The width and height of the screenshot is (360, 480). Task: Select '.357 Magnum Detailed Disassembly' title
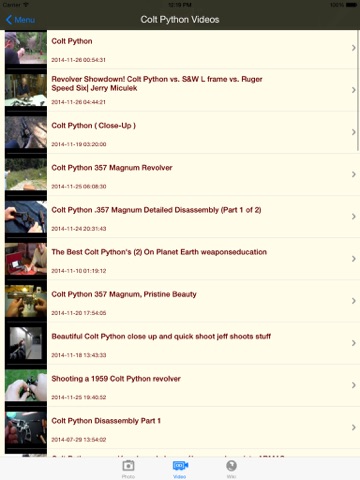click(156, 210)
